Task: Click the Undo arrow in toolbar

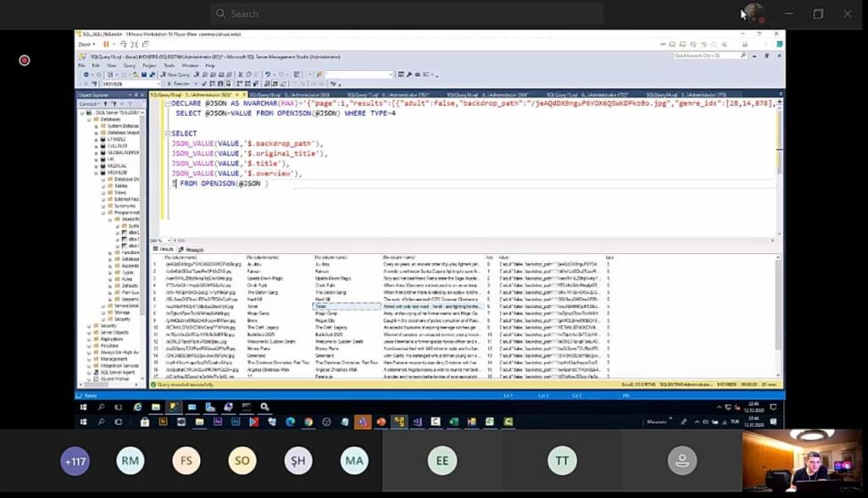Action: click(268, 75)
